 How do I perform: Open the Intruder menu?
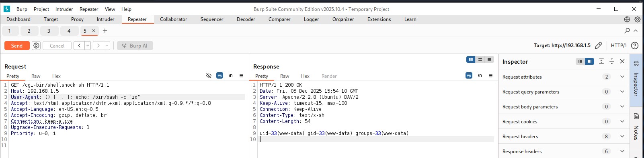[64, 9]
